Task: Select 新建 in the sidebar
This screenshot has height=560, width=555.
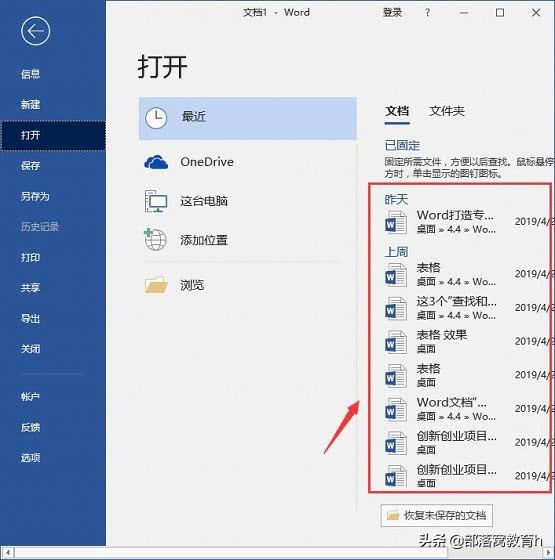Action: click(x=30, y=105)
